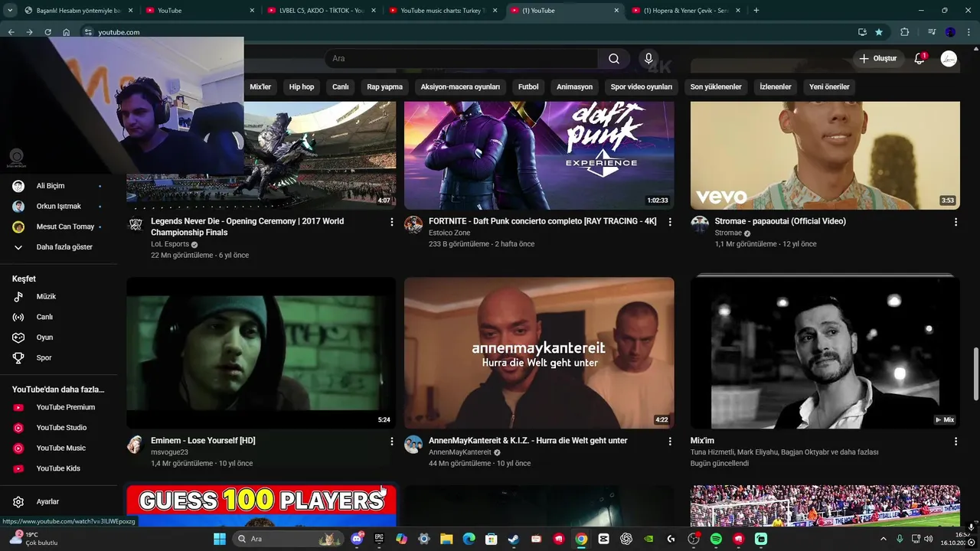980x551 pixels.
Task: Open options for Legends Never Die video
Action: pos(392,222)
